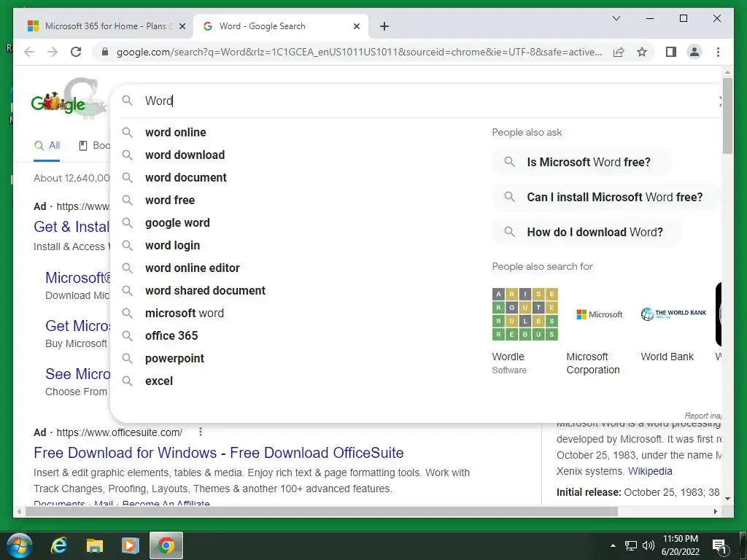Open the officesuite.com ad options three-dot icon
This screenshot has height=560, width=747.
[201, 432]
